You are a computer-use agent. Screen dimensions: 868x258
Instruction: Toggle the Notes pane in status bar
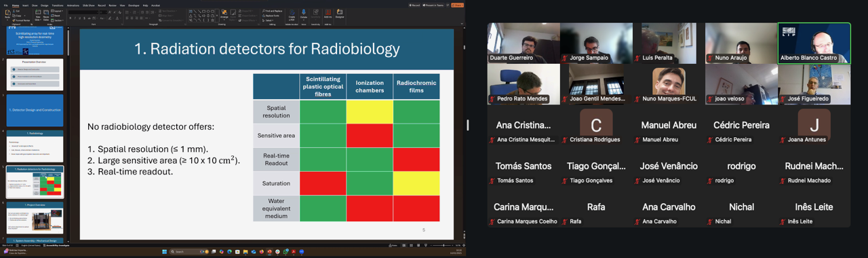[393, 245]
